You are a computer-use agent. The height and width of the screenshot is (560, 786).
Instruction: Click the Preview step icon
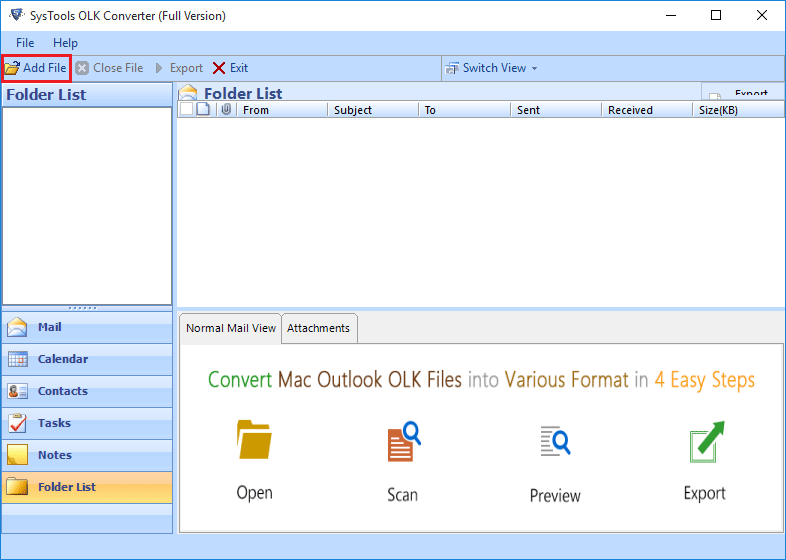point(555,441)
